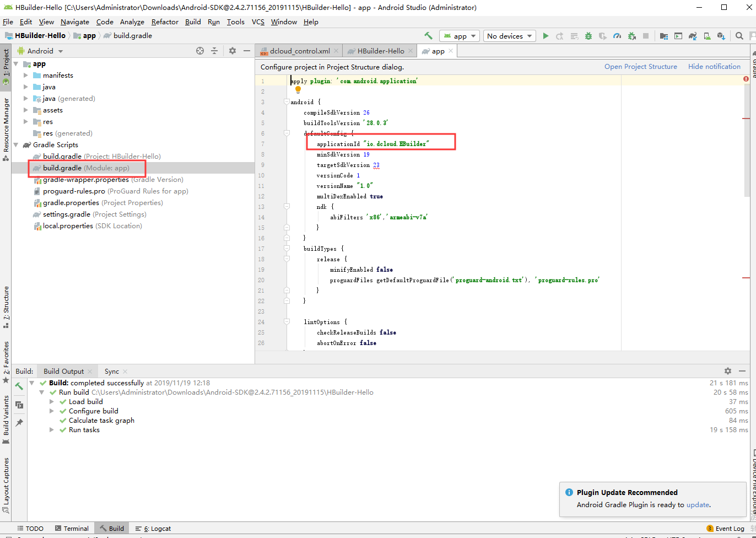Toggle the Build Variants side panel
Viewport: 756px width, 538px height.
coord(6,419)
